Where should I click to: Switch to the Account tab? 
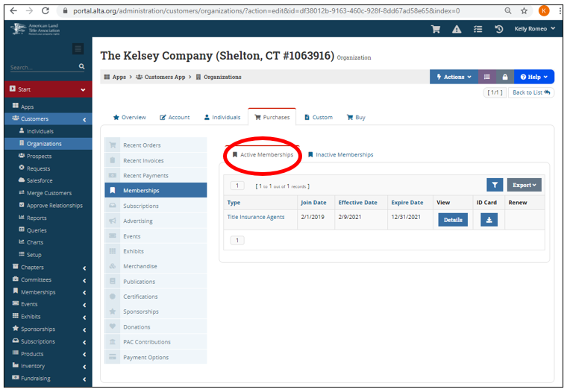(x=175, y=118)
